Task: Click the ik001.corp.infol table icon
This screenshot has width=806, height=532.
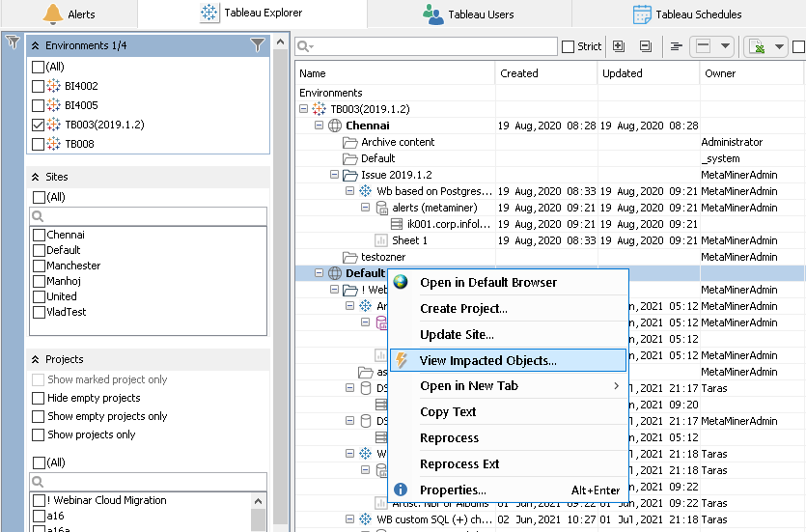Action: pyautogui.click(x=397, y=224)
